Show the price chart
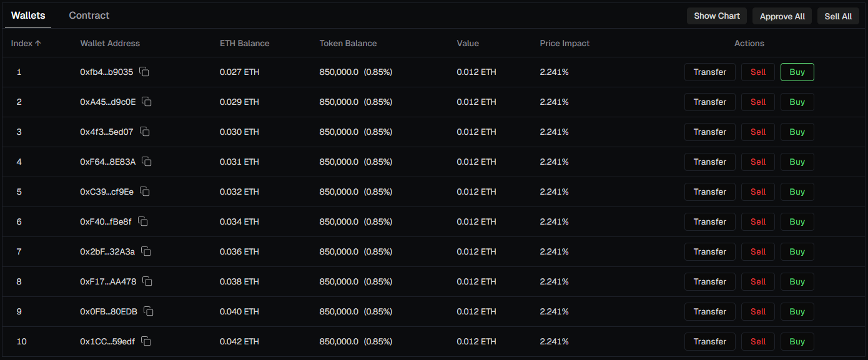Image resolution: width=868 pixels, height=360 pixels. click(x=717, y=16)
